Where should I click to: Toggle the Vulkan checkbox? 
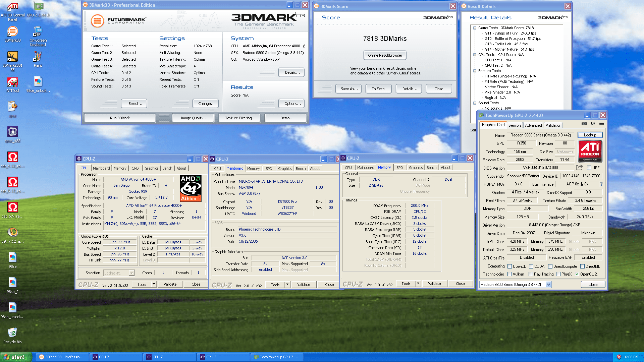[x=509, y=274]
